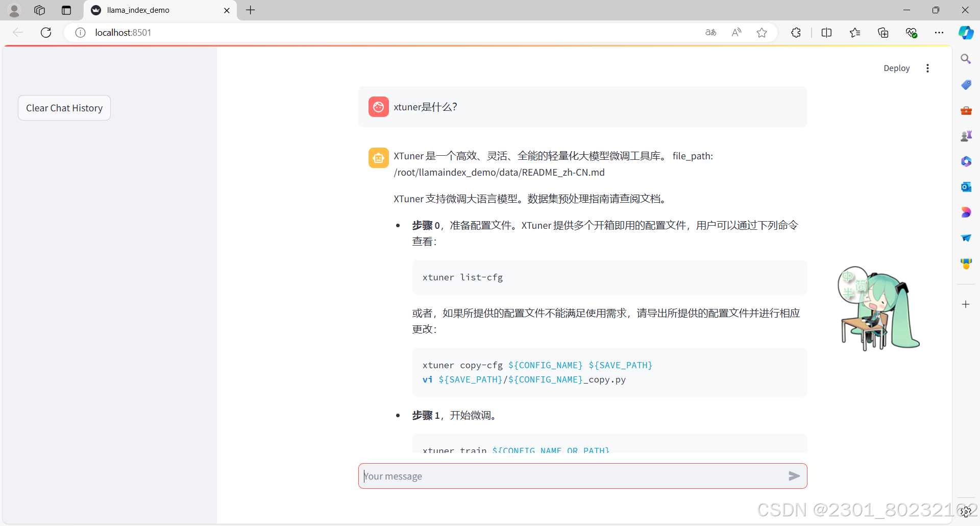The width and height of the screenshot is (980, 526).
Task: Click the 步骤 0 bullet heading
Action: click(x=426, y=225)
